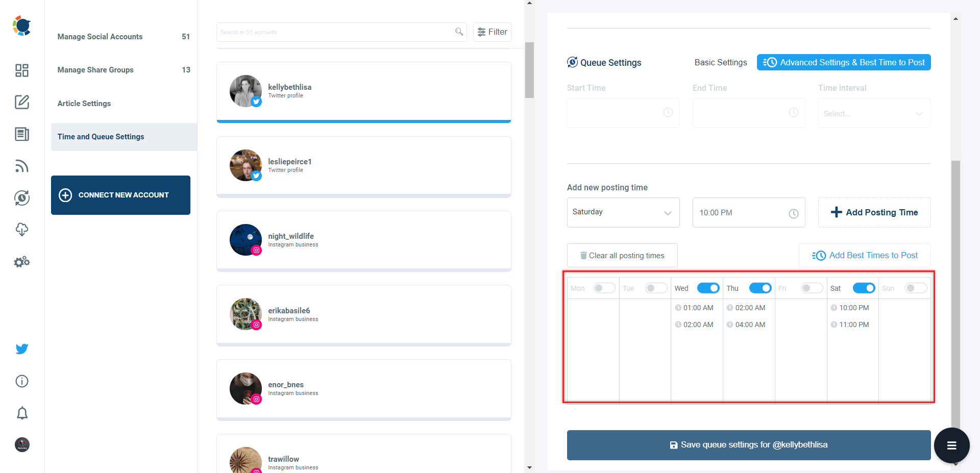The image size is (980, 473).
Task: Click the Twitter bird icon in sidebar
Action: tap(21, 348)
